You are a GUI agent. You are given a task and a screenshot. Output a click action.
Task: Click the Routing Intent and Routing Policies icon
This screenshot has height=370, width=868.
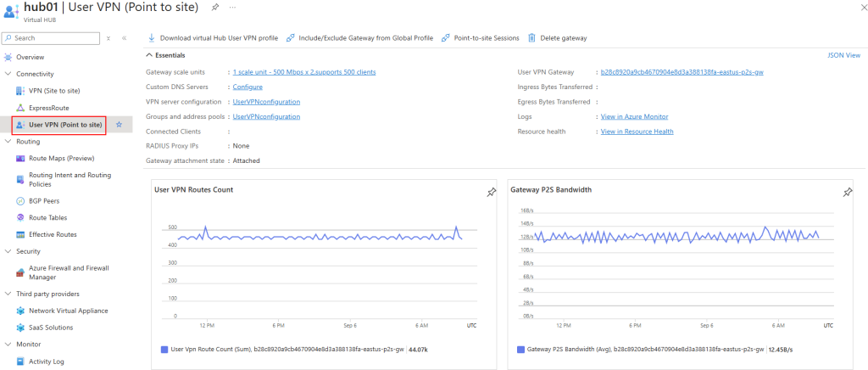point(20,179)
